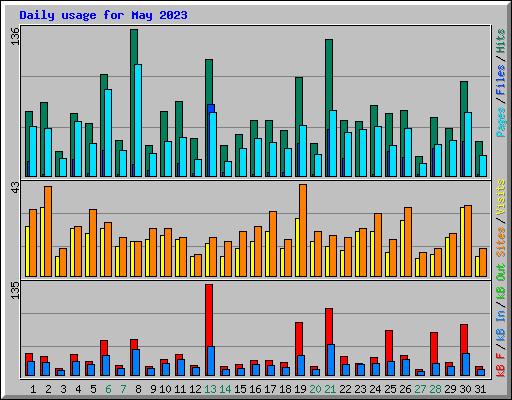This screenshot has height=400, width=512.
Task: Click the "Daily usage for May 2023" title
Action: [x=103, y=15]
